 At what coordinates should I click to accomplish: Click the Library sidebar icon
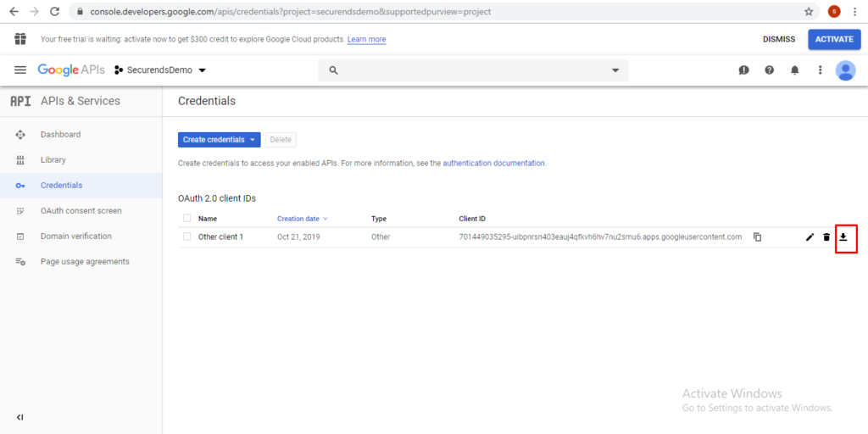tap(20, 160)
